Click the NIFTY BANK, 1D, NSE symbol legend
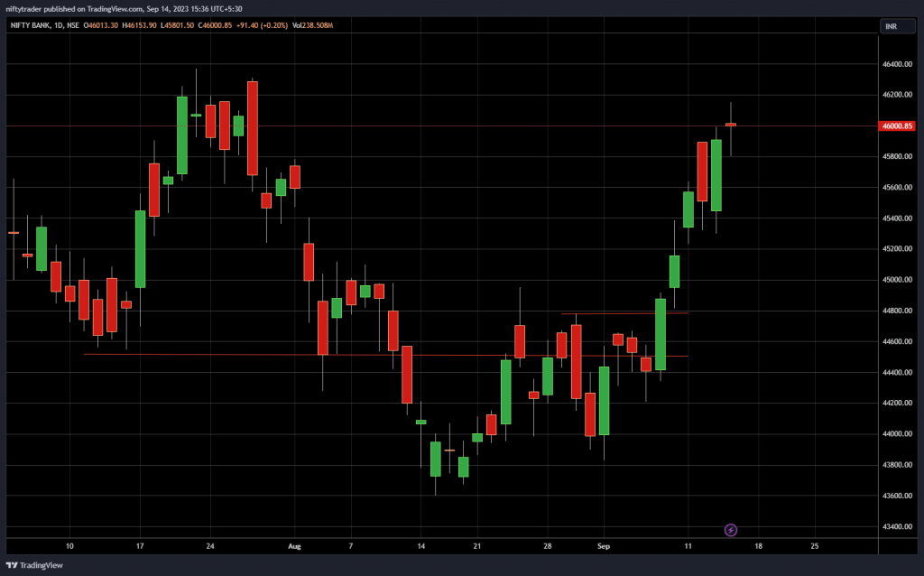Viewport: 924px width, 576px height. [x=45, y=25]
